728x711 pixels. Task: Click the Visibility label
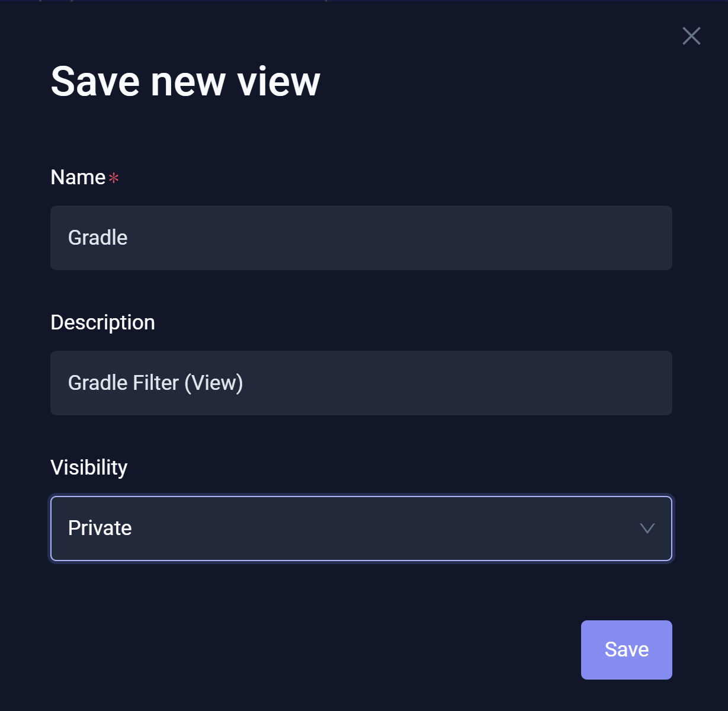pos(89,467)
